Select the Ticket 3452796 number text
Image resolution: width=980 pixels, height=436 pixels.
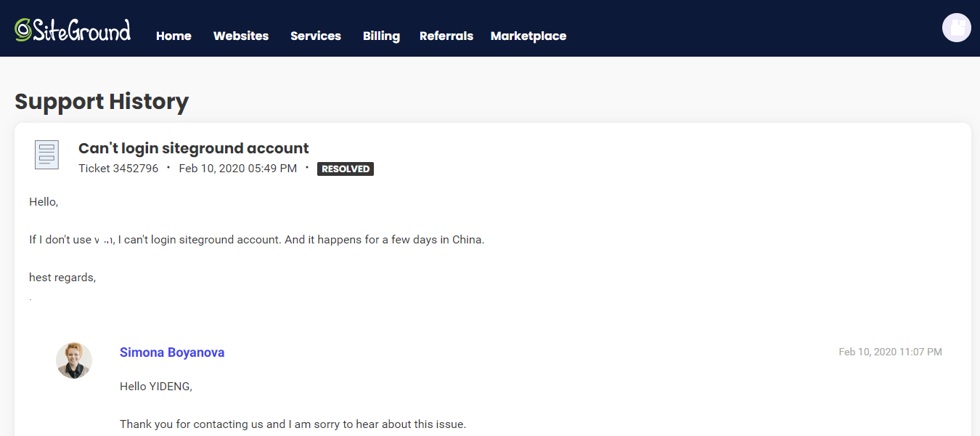point(118,169)
